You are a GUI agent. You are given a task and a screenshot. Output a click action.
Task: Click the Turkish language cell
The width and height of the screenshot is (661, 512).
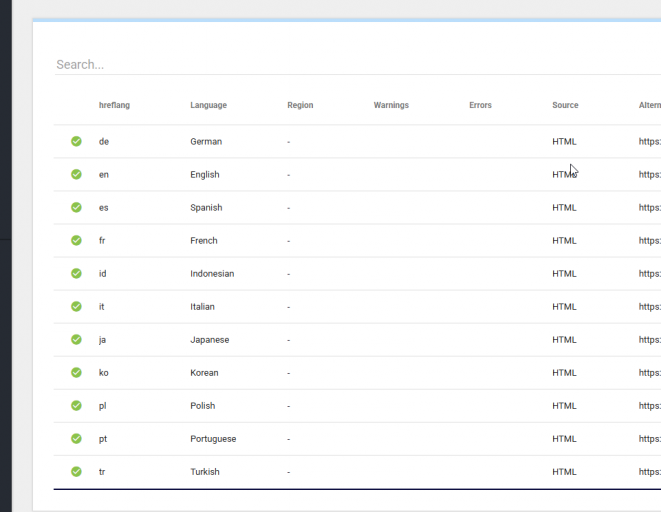tap(205, 472)
